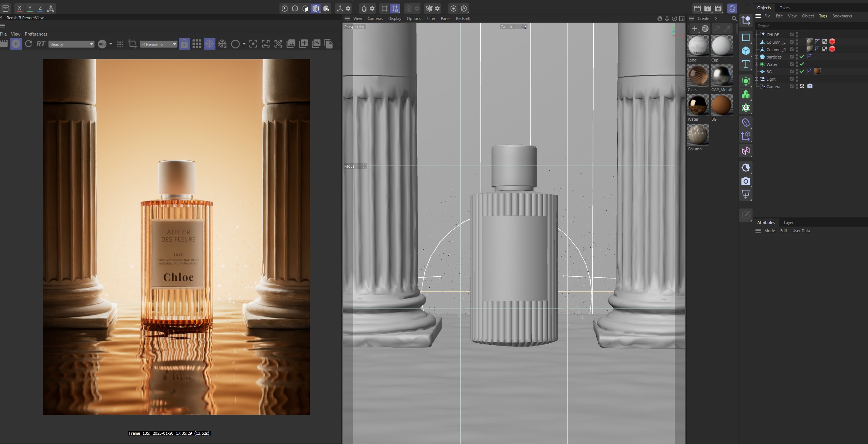Screen dimensions: 868x444
Task: Open the Beauty AOV dropdown
Action: tap(71, 44)
